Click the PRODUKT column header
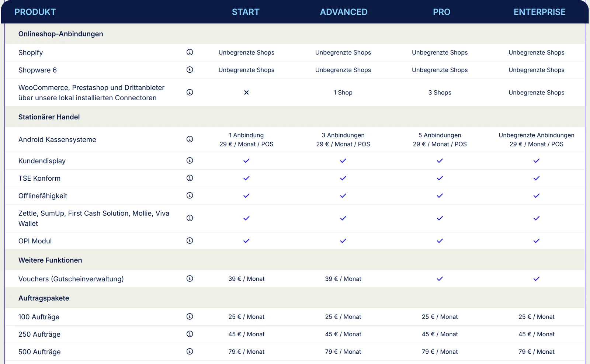 35,12
